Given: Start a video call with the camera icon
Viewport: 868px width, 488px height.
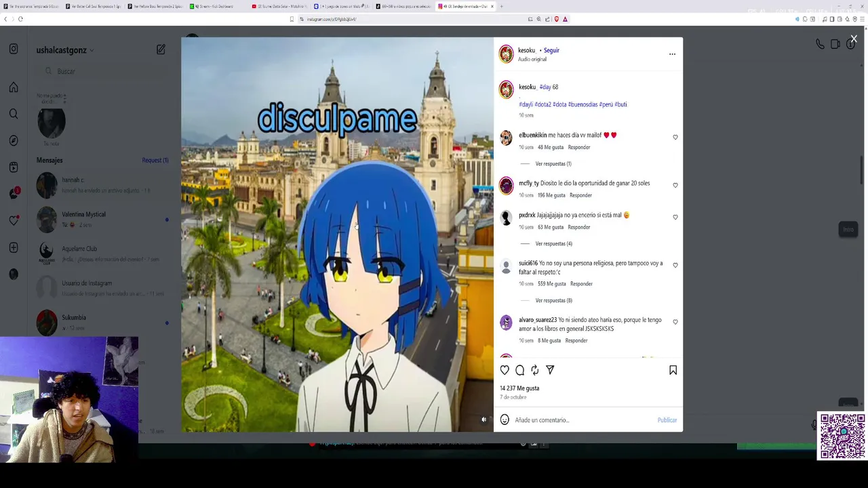Looking at the screenshot, I should click(835, 45).
